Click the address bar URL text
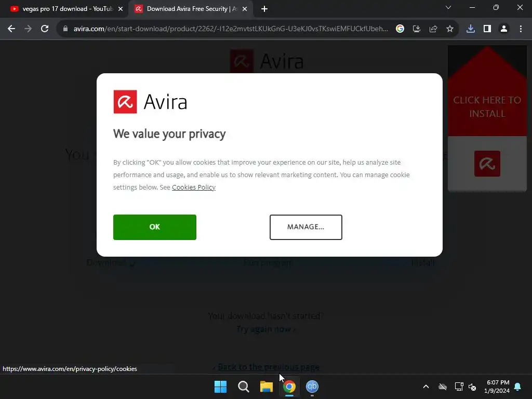The height and width of the screenshot is (399, 532). coord(231,29)
